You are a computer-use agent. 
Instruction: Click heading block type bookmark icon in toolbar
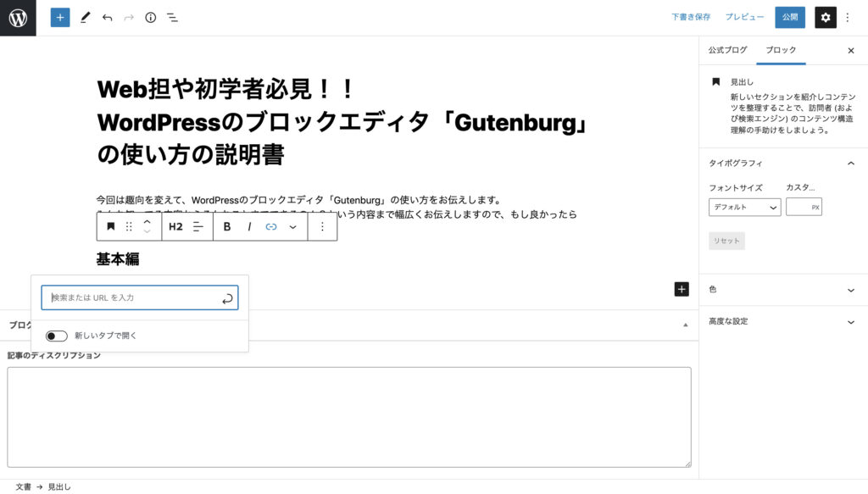111,226
